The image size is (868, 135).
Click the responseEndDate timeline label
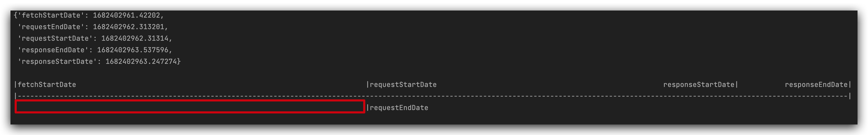816,84
